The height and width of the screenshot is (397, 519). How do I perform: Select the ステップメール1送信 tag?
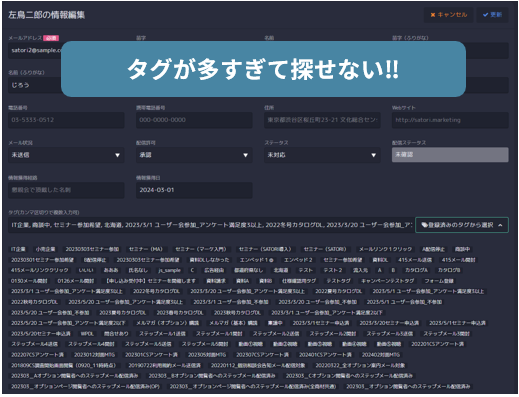point(162,334)
